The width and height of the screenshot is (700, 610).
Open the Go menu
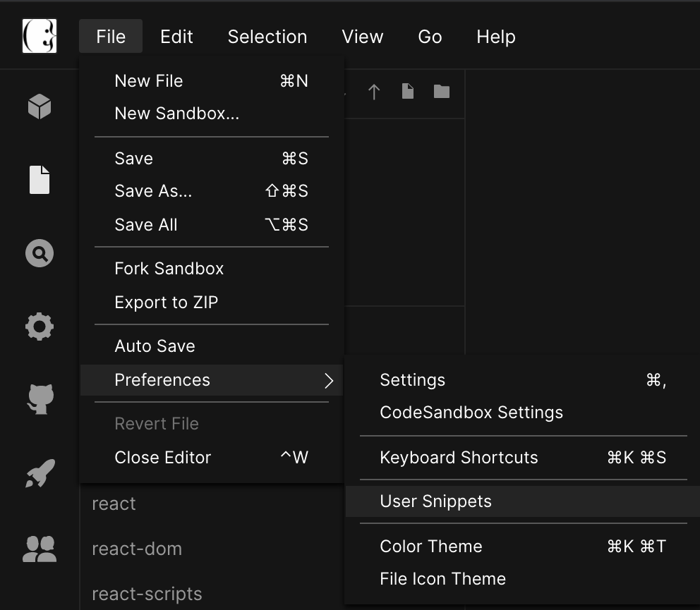430,36
